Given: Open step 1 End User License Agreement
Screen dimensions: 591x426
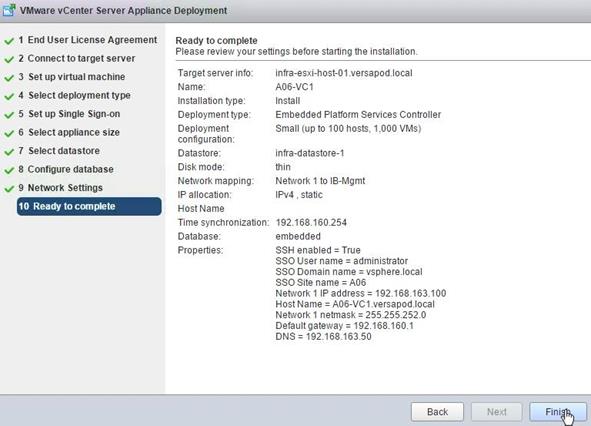Looking at the screenshot, I should (x=87, y=40).
